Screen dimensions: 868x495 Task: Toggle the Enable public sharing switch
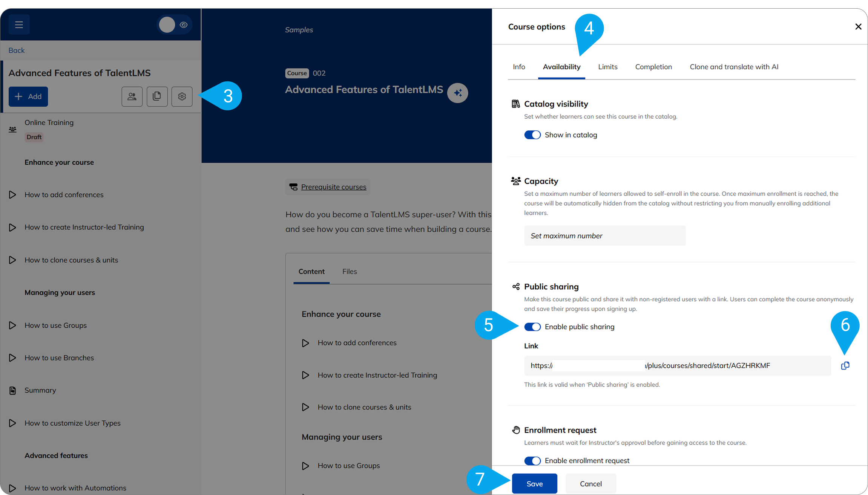[532, 327]
